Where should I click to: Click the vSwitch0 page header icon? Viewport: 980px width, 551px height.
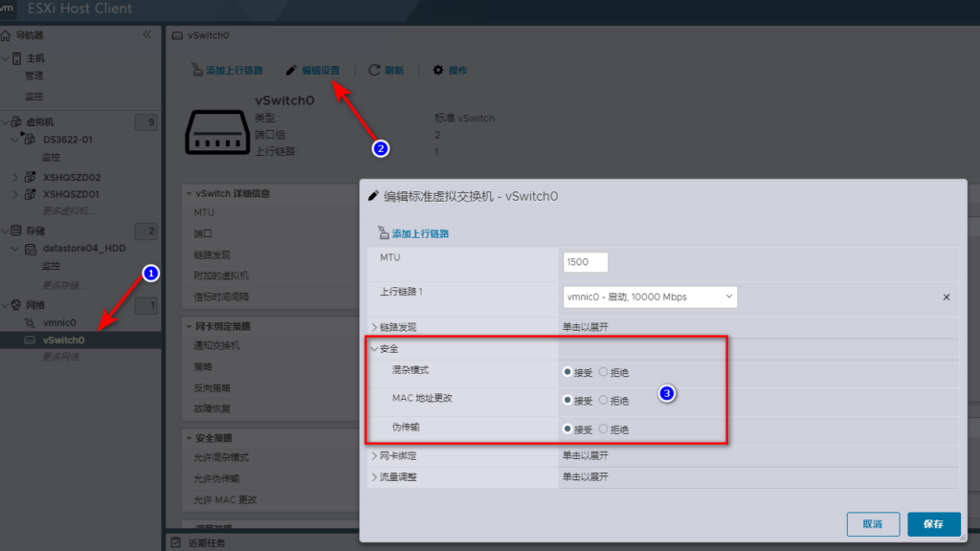coord(177,35)
